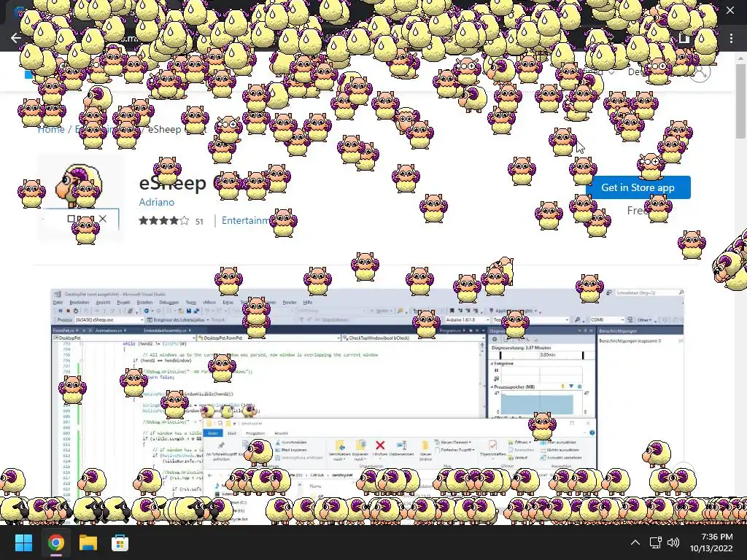Viewport: 747px width, 560px height.
Task: Click the Get in Store app button
Action: [x=638, y=187]
